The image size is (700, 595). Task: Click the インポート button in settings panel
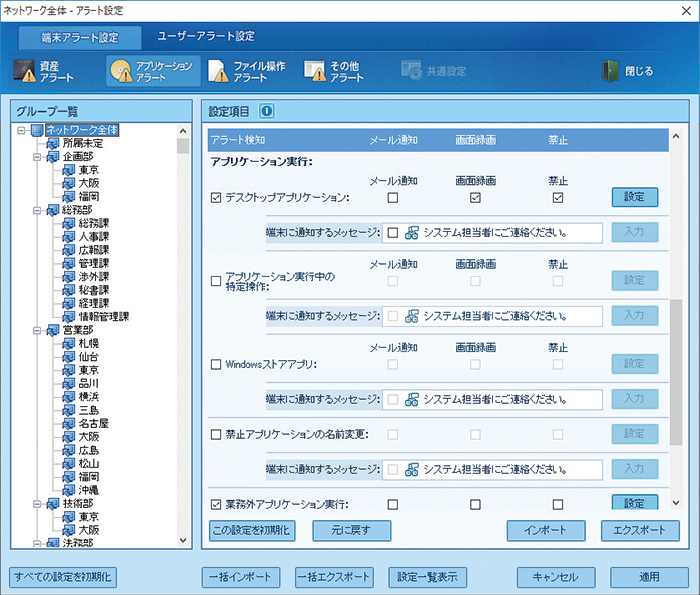(x=546, y=530)
